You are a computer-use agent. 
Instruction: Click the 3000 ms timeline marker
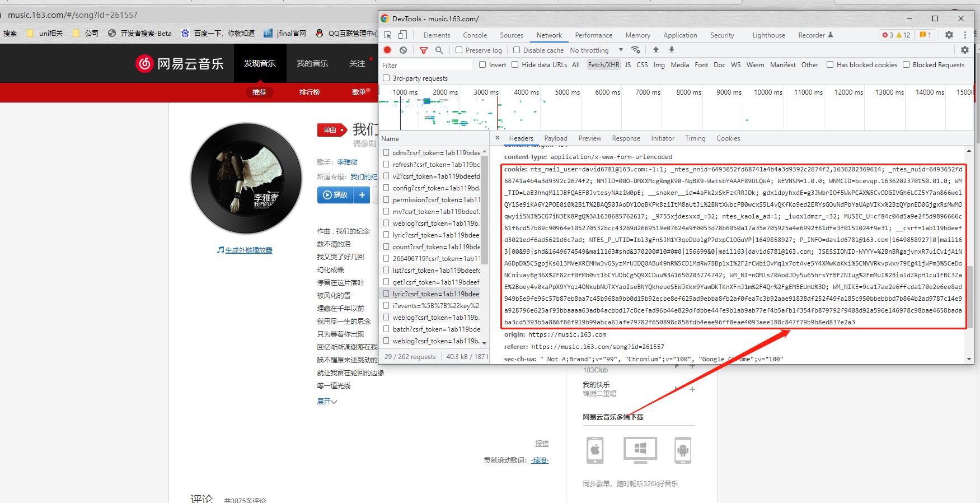click(485, 92)
